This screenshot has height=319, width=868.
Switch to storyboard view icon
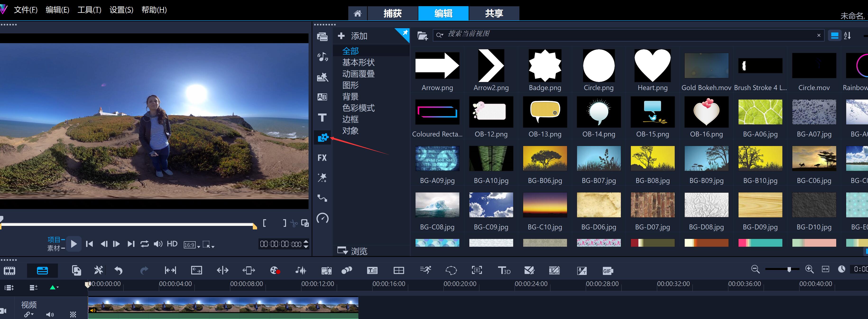pyautogui.click(x=9, y=270)
